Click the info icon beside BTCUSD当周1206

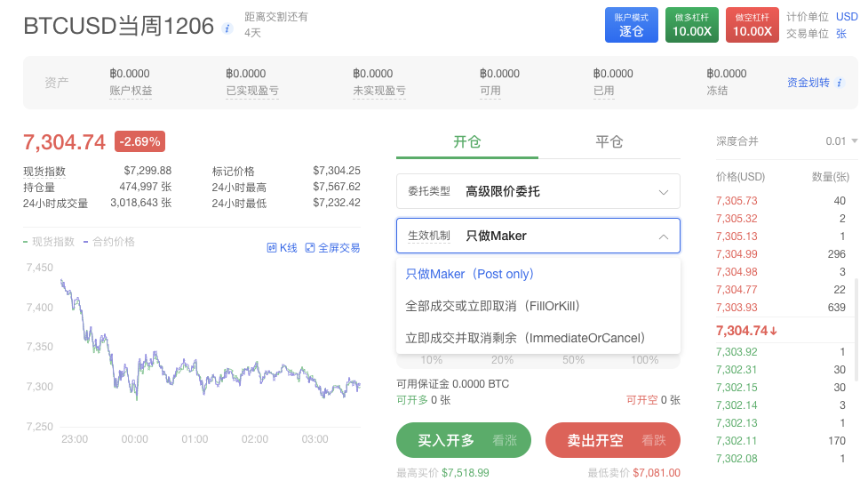point(227,28)
